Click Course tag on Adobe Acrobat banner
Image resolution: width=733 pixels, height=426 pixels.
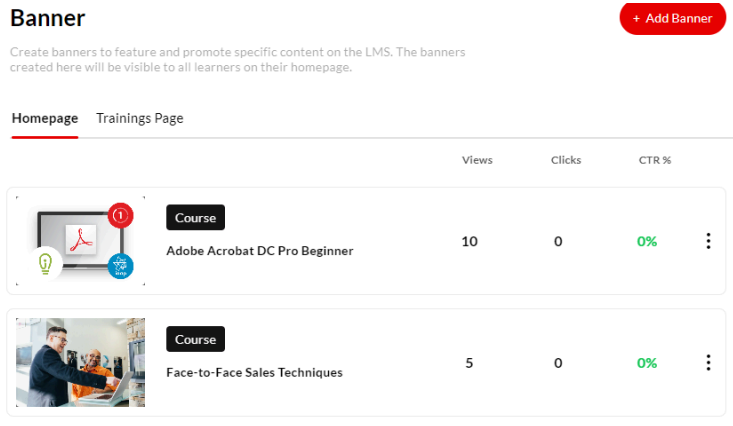195,217
